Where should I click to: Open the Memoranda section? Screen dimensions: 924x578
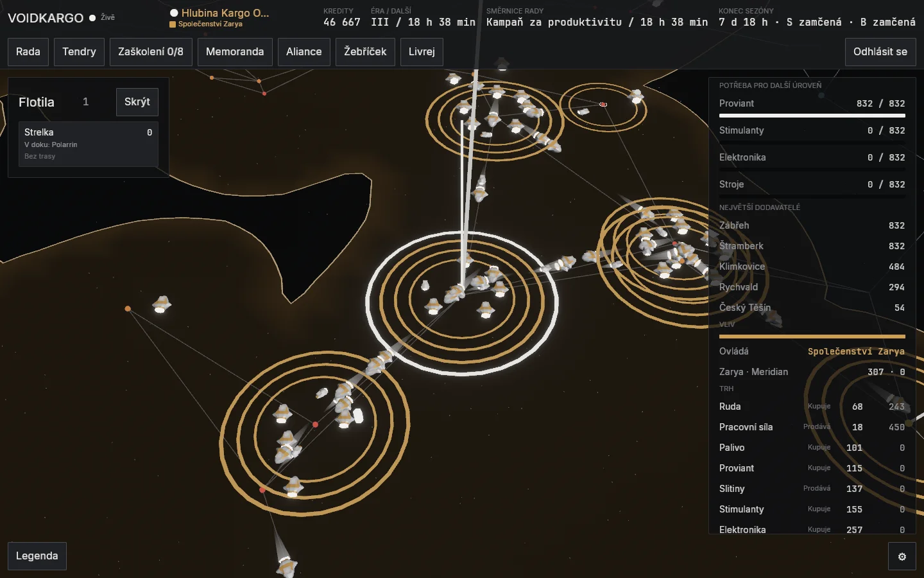click(x=235, y=52)
